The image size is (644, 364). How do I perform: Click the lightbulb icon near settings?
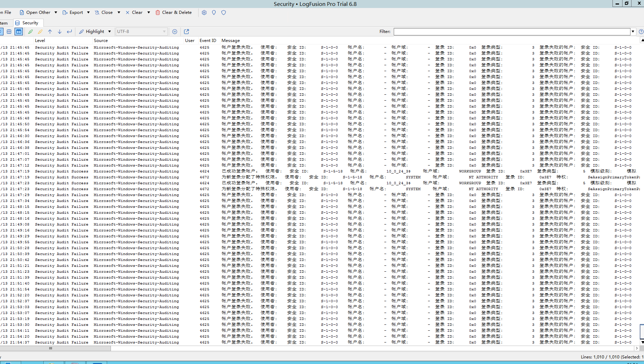click(x=214, y=12)
